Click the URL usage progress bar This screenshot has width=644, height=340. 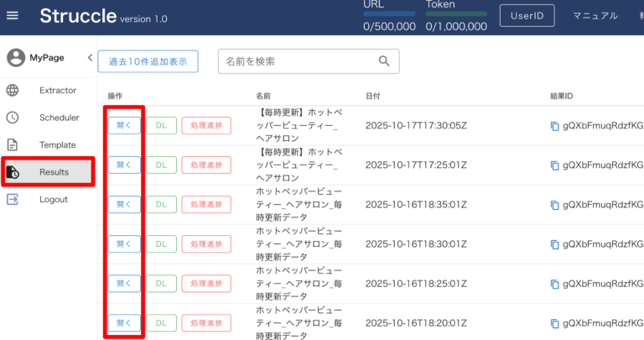coord(389,13)
